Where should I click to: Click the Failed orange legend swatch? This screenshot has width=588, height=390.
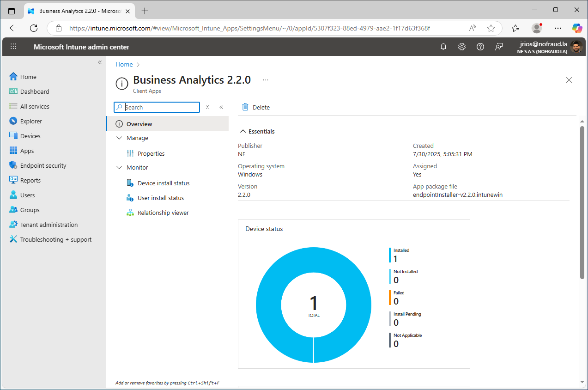(x=390, y=298)
